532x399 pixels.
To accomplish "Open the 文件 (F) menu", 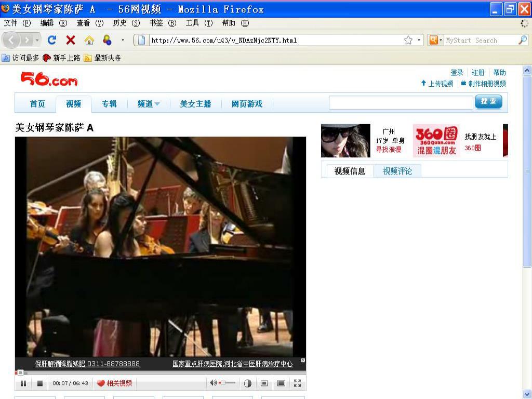I will 17,23.
